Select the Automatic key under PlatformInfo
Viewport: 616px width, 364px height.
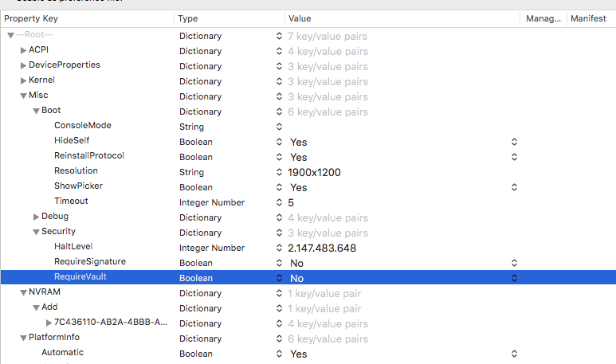[62, 352]
